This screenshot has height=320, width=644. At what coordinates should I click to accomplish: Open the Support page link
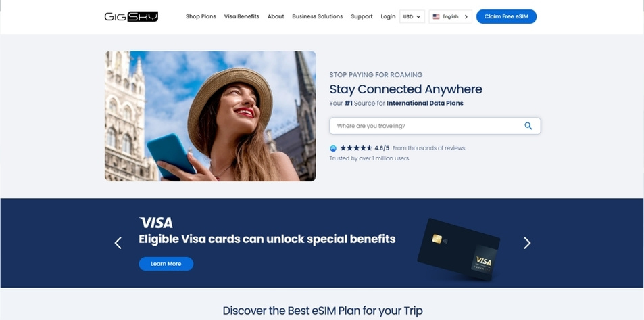[362, 16]
